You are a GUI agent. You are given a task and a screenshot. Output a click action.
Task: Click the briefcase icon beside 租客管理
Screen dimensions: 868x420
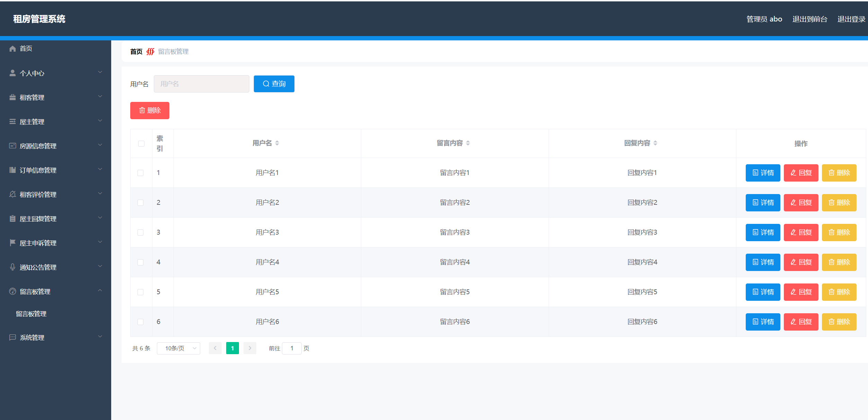12,97
